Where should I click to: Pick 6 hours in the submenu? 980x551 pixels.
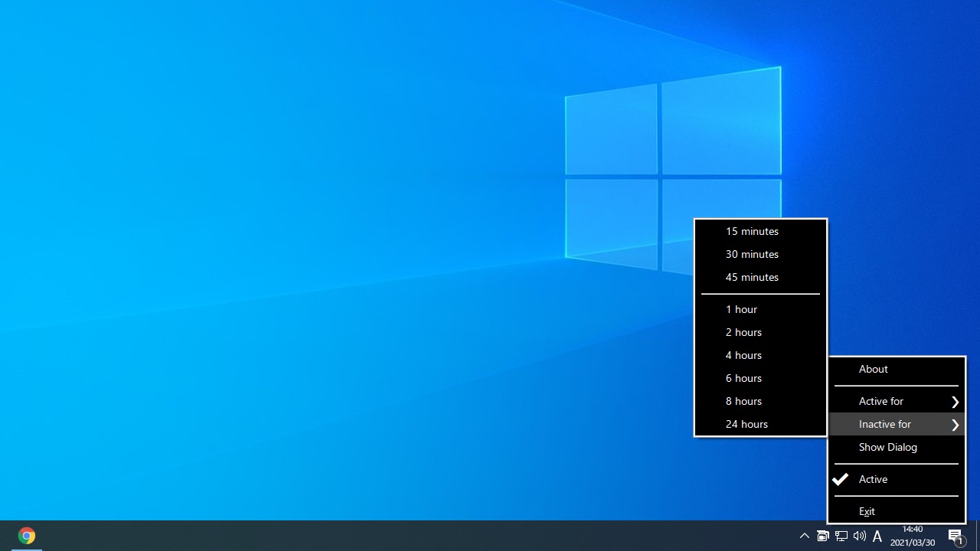[x=760, y=378]
